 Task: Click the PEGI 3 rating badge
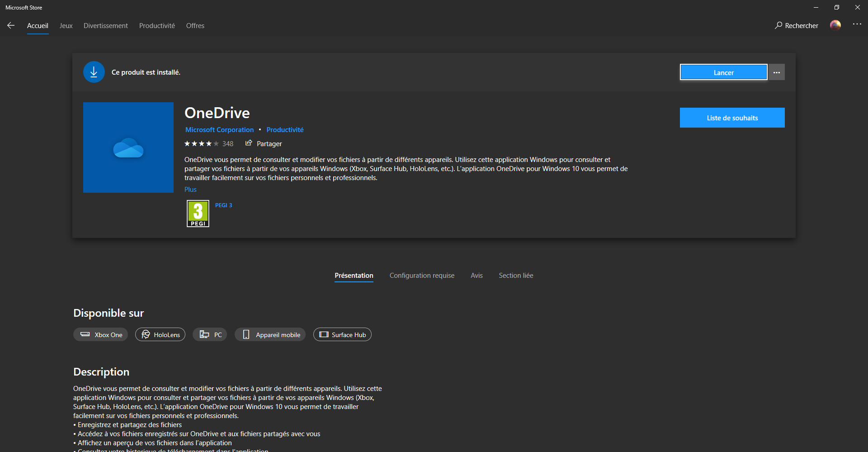[x=198, y=214]
